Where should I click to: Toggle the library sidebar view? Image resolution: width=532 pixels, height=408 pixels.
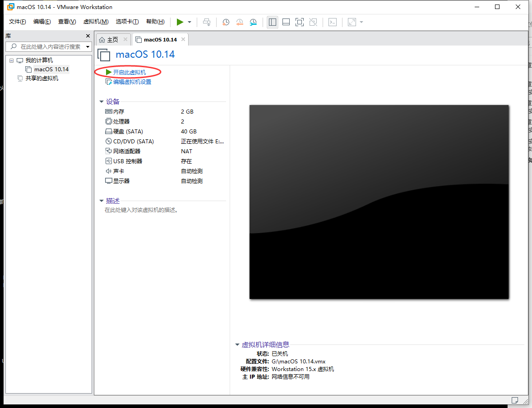point(273,22)
